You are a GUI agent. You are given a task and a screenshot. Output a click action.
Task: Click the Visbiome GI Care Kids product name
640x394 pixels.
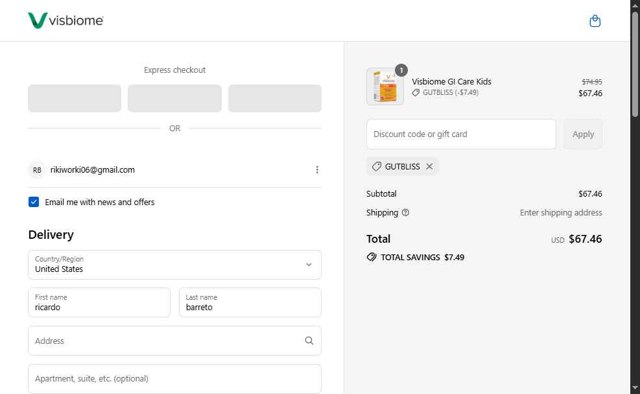451,81
